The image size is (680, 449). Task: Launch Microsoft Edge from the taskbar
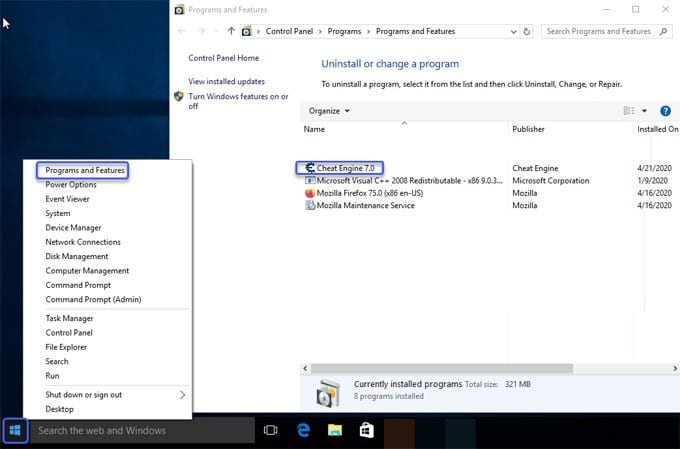[303, 430]
